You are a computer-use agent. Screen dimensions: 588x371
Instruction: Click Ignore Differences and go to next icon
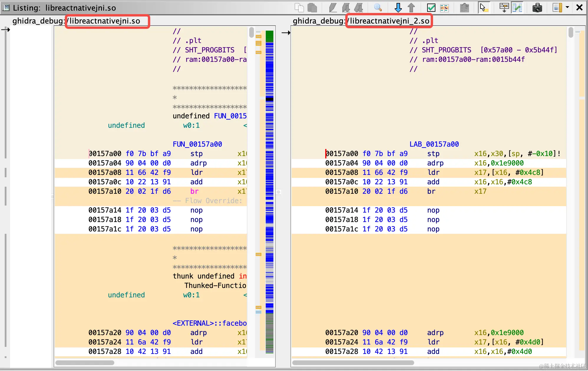(x=359, y=8)
